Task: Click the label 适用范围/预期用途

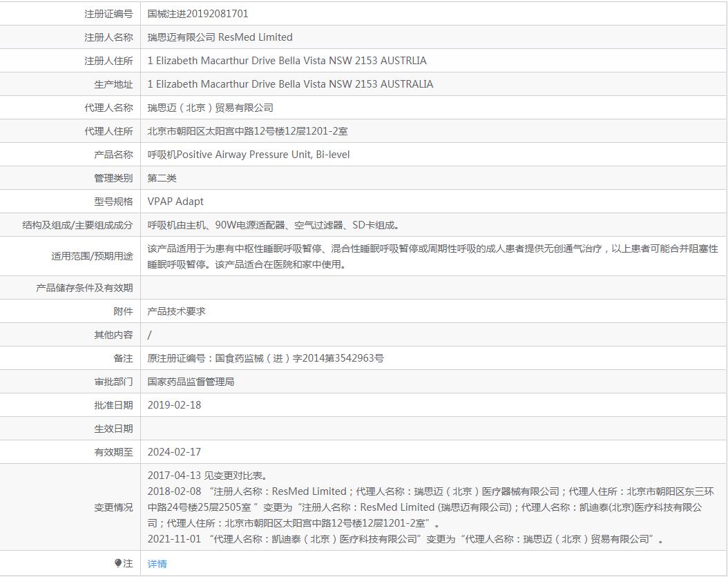Action: 93,256
